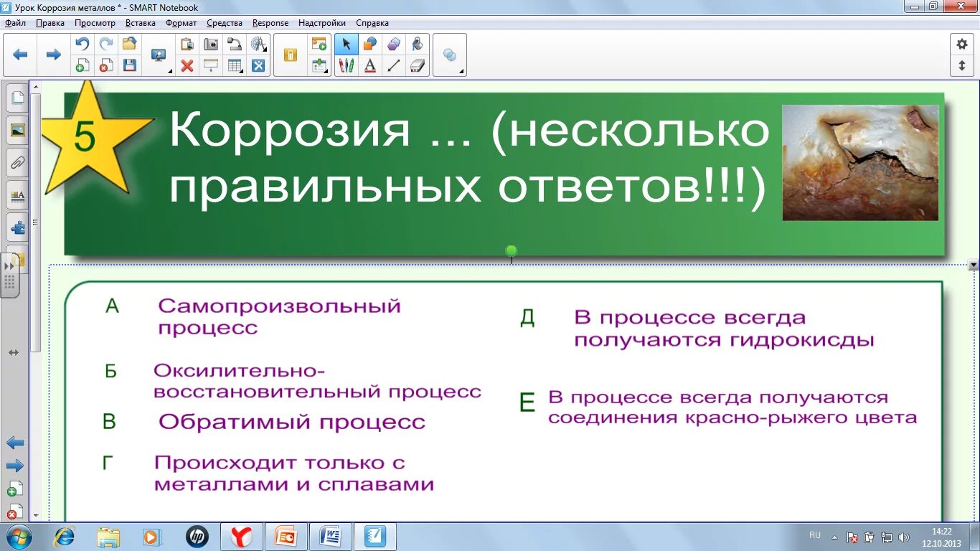Viewport: 980px width, 551px height.
Task: Open a file with the folder icon
Action: click(130, 44)
